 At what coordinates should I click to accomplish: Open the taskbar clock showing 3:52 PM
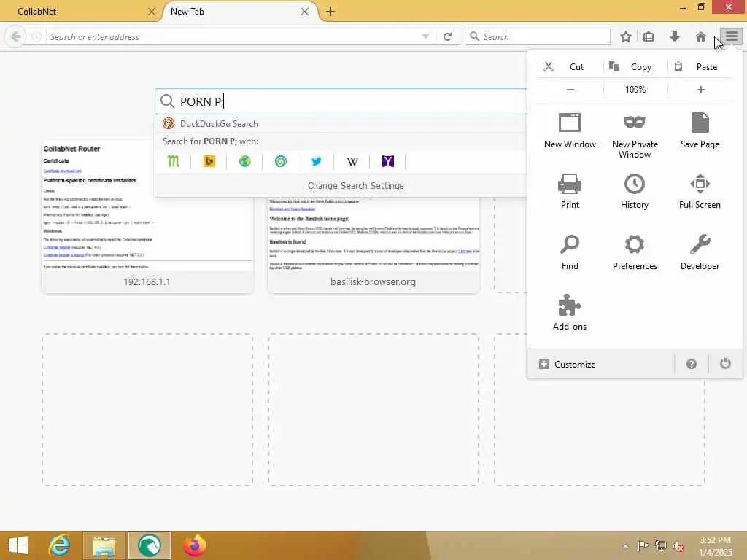pos(715,546)
